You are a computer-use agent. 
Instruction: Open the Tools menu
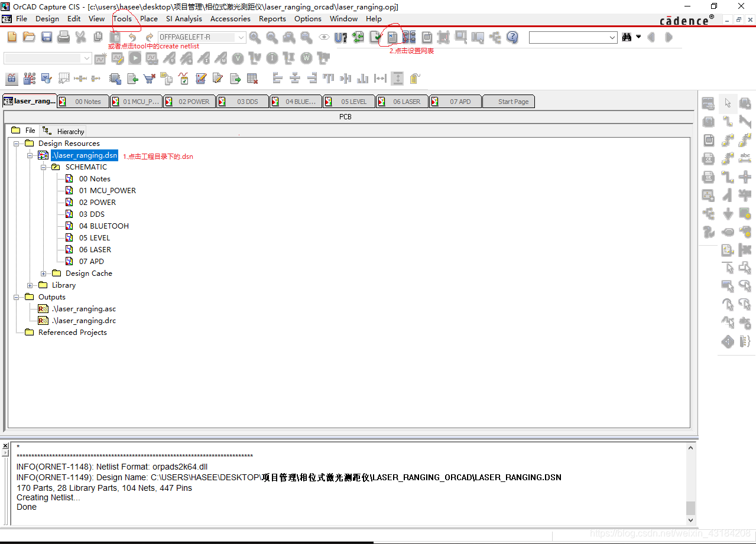[122, 18]
